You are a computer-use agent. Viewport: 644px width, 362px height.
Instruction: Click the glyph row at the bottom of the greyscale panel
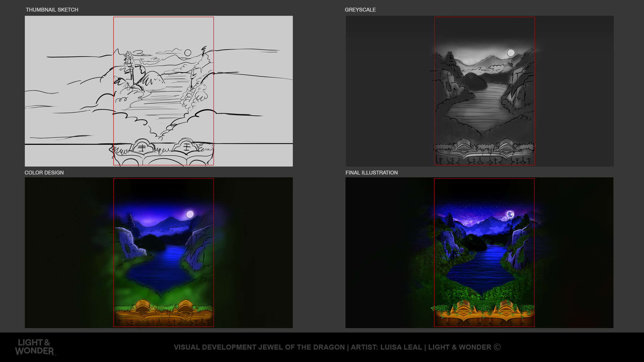[484, 161]
